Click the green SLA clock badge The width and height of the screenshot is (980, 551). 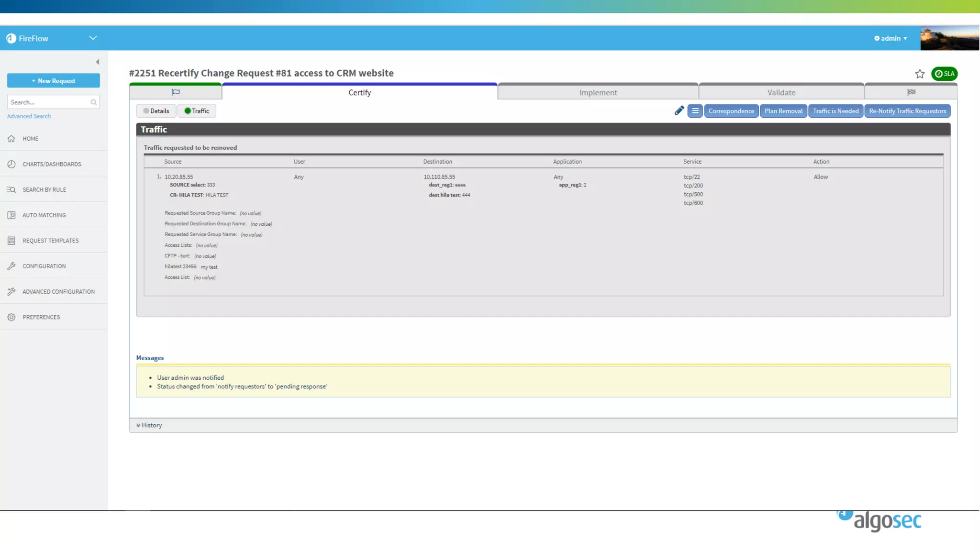944,74
